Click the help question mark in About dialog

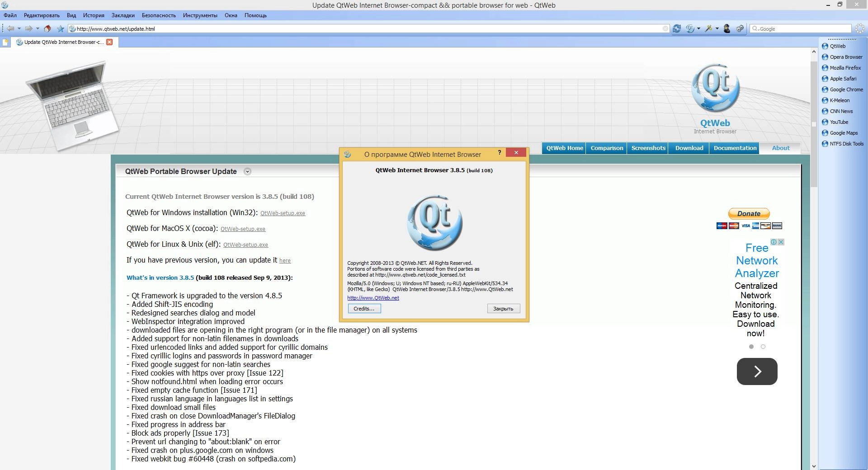(499, 153)
